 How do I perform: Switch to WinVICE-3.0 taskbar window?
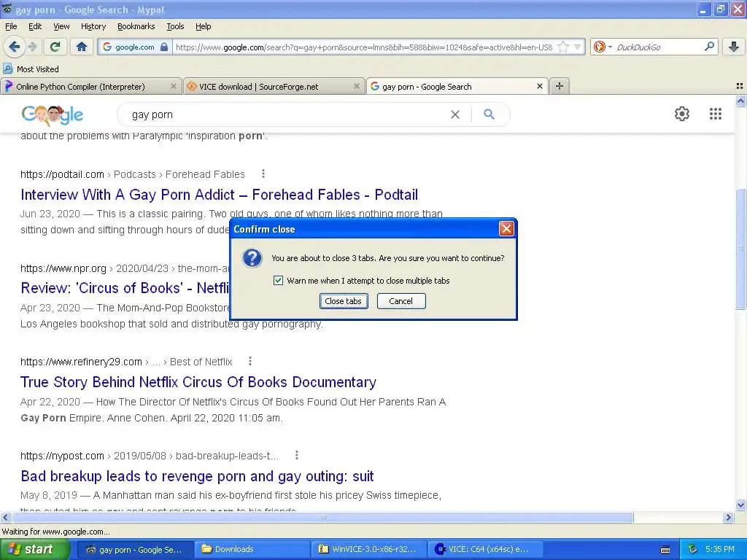point(368,550)
